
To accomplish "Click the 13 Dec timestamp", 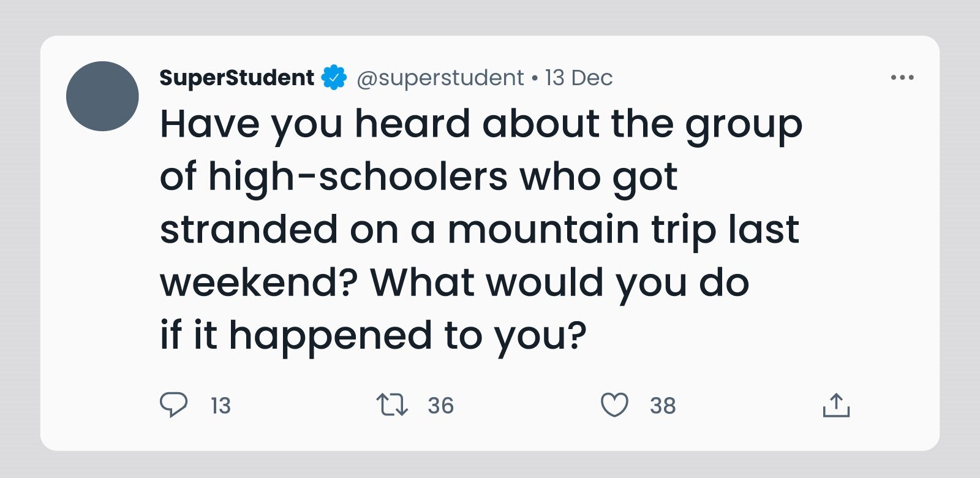I will coord(578,78).
